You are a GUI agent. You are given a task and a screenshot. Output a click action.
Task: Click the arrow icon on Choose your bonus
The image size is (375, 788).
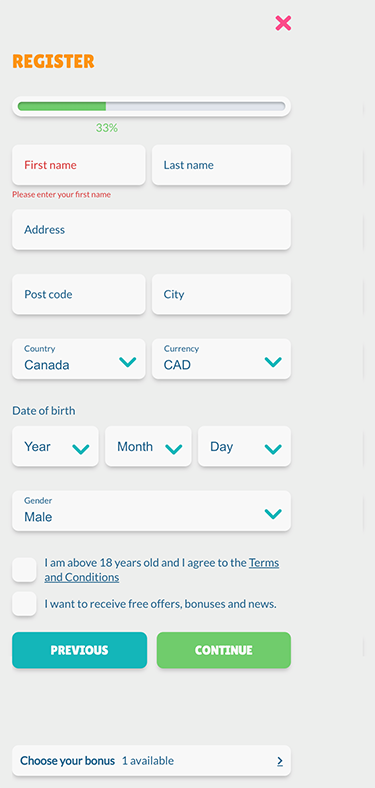coord(280,761)
